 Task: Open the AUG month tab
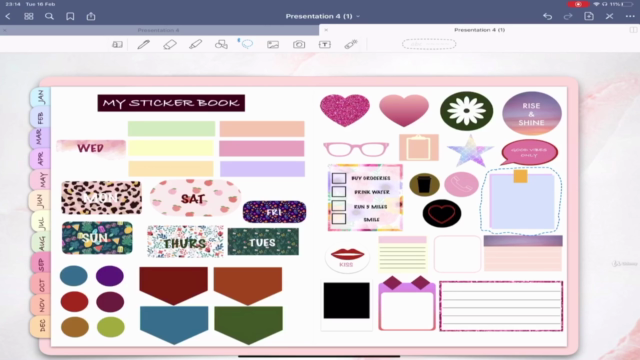pos(41,243)
